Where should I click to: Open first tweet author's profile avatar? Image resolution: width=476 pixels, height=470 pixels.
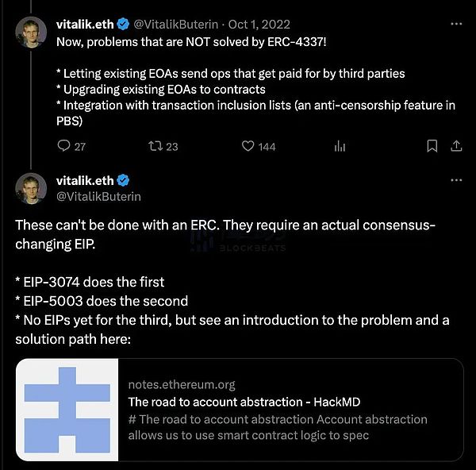[x=31, y=30]
